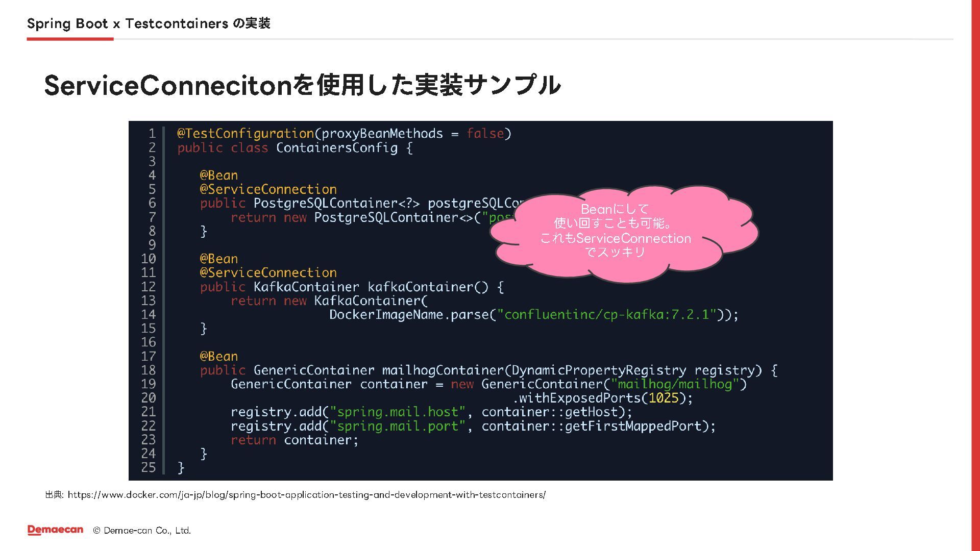The image size is (980, 551).
Task: Click the header 'Spring Boot x Testcontainers の実装'
Action: [x=149, y=23]
